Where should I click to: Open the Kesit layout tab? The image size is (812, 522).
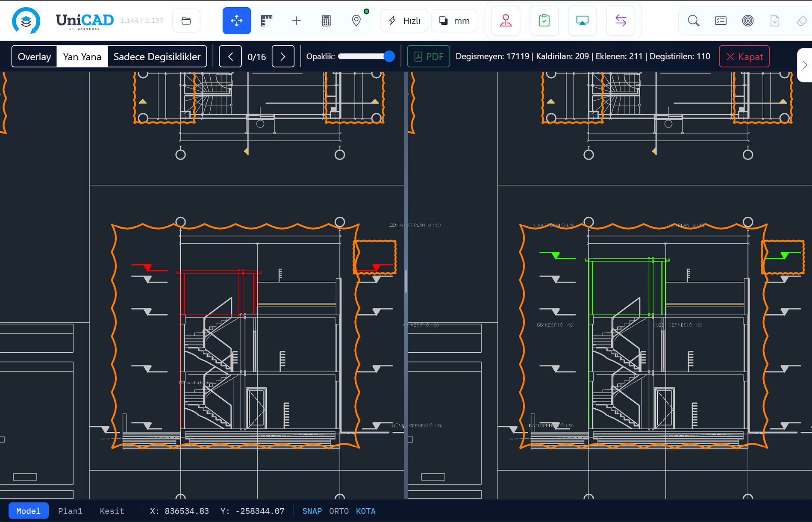[112, 511]
